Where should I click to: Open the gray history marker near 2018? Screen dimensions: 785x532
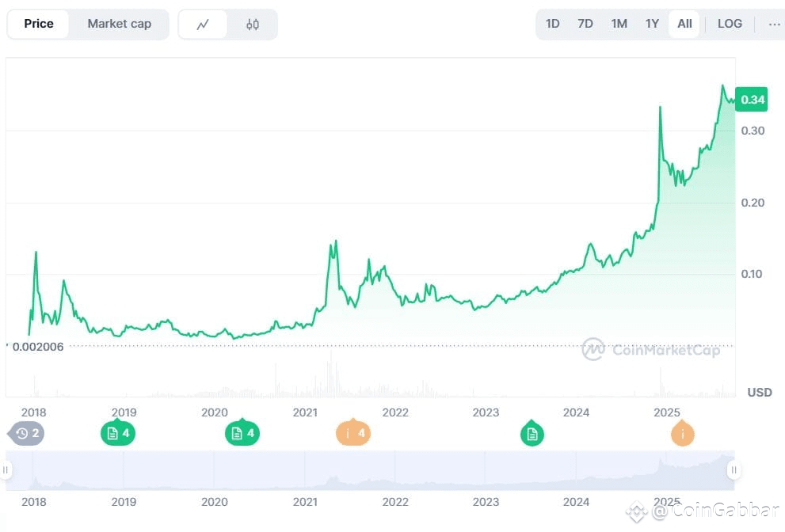[27, 433]
